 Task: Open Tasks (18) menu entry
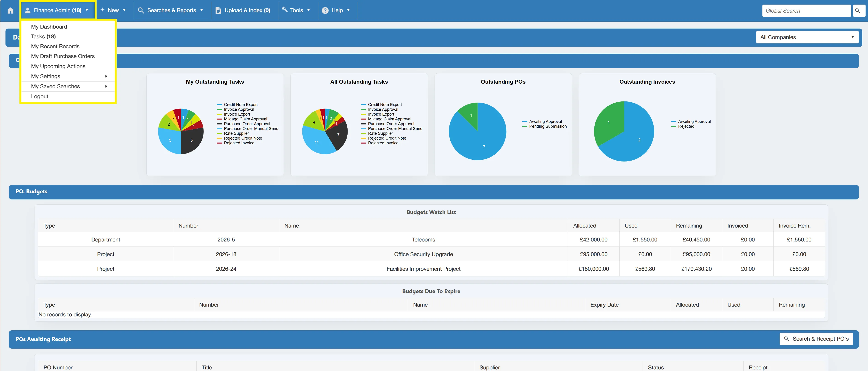coord(43,36)
